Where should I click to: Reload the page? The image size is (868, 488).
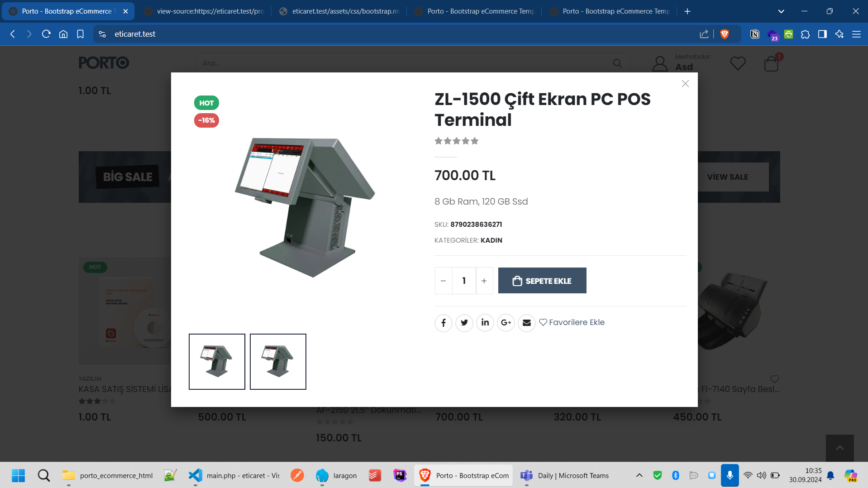[x=46, y=34]
